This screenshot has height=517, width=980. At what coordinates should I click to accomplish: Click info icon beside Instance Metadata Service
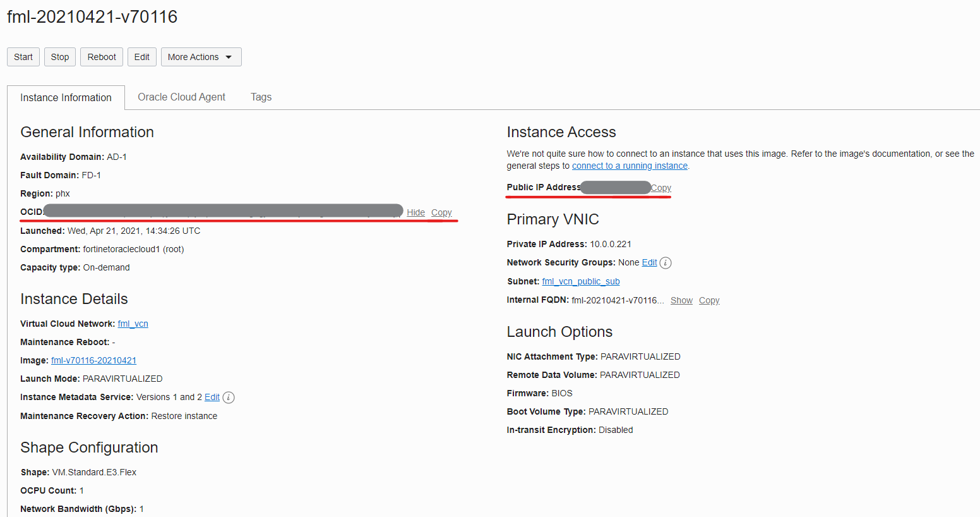(x=229, y=398)
